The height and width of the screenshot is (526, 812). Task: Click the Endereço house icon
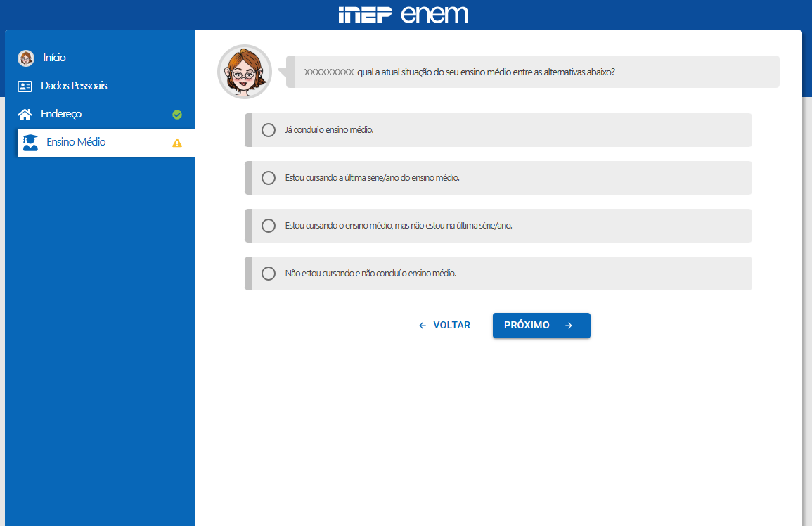25,114
